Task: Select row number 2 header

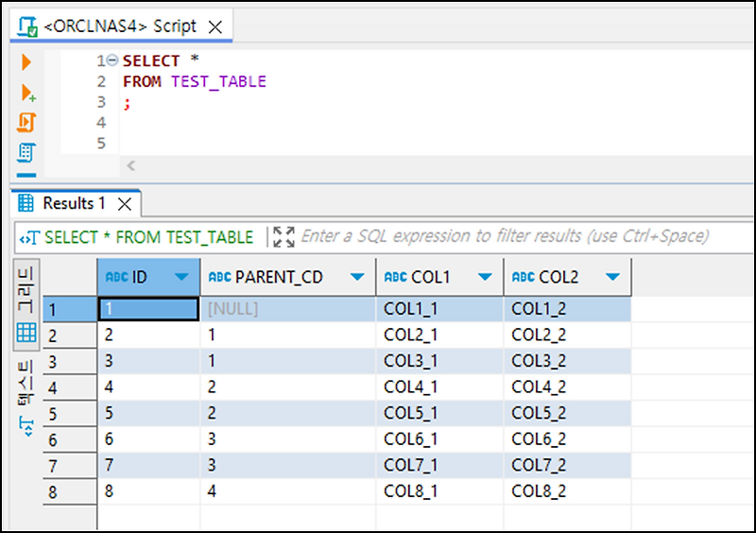Action: point(70,335)
